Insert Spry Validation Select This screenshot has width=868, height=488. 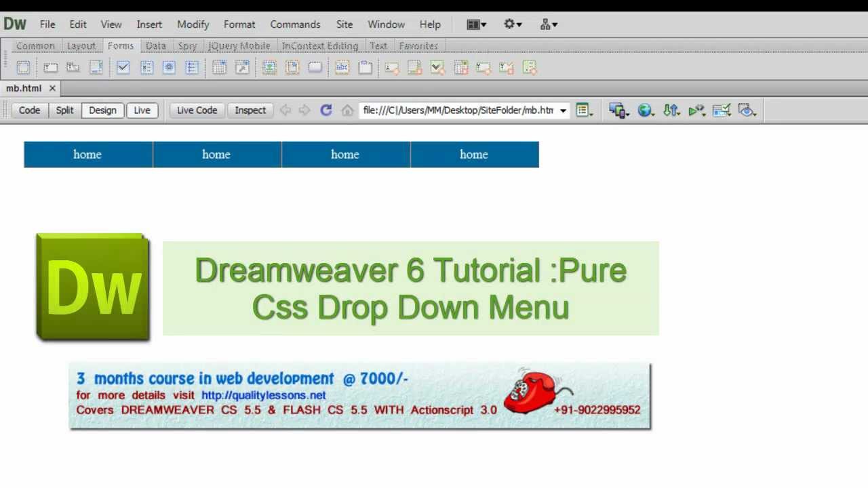point(460,67)
